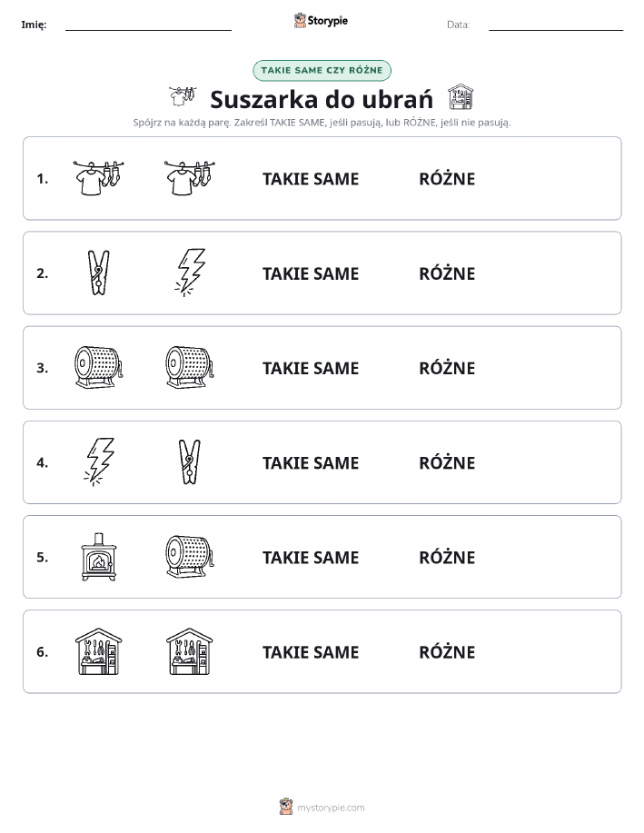The height and width of the screenshot is (833, 644).
Task: Click the lightning bolt icon in row 2
Action: pyautogui.click(x=190, y=273)
